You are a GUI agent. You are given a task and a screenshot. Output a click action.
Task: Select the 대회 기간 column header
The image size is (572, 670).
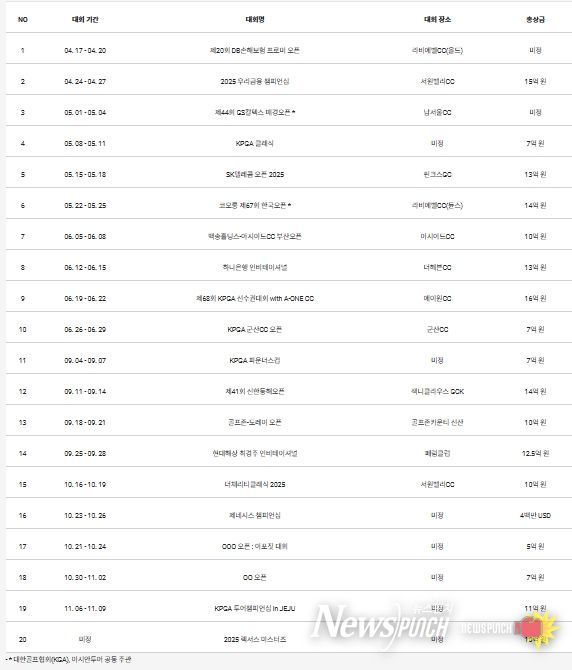pos(85,20)
